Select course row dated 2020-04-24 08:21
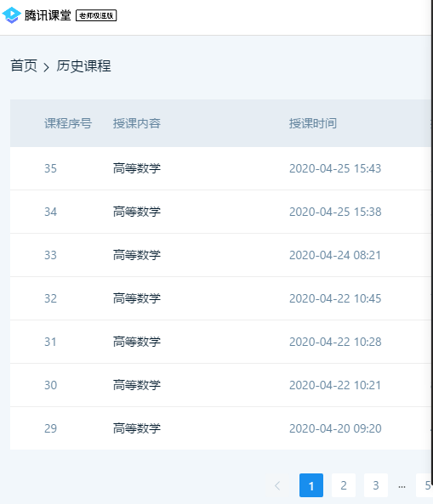The height and width of the screenshot is (504, 433). point(220,255)
